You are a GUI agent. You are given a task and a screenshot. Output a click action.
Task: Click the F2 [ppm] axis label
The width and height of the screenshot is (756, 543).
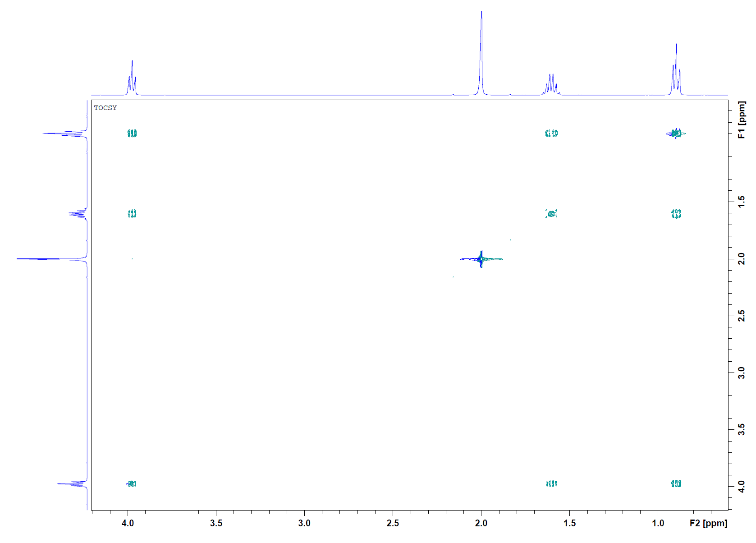[708, 523]
